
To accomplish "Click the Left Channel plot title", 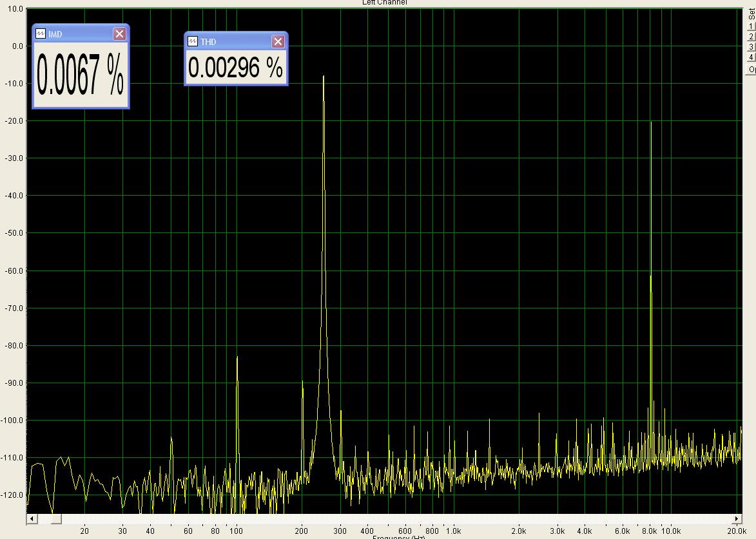I will point(384,3).
